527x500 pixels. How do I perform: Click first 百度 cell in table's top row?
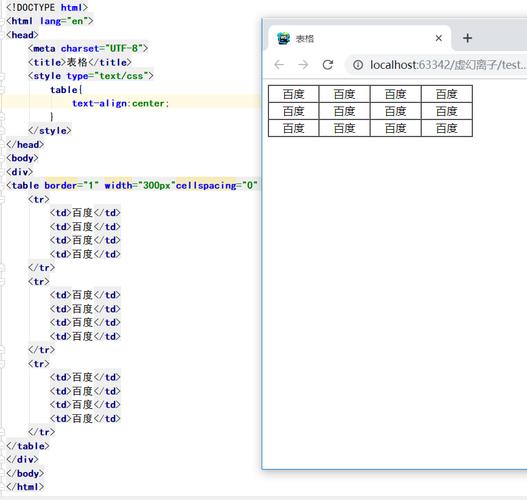point(293,94)
